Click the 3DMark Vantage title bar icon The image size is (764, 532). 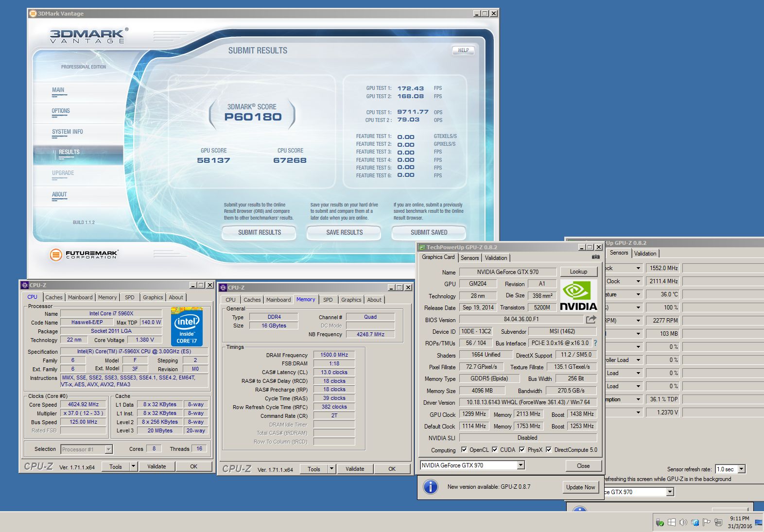tap(33, 14)
